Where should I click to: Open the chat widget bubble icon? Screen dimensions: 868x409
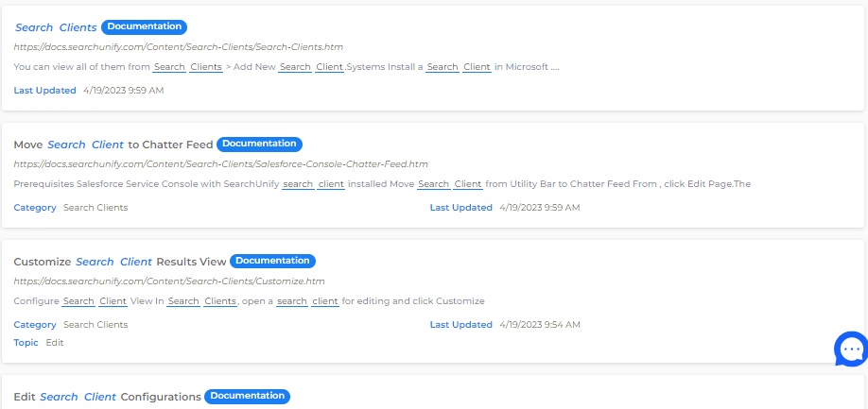tap(850, 349)
